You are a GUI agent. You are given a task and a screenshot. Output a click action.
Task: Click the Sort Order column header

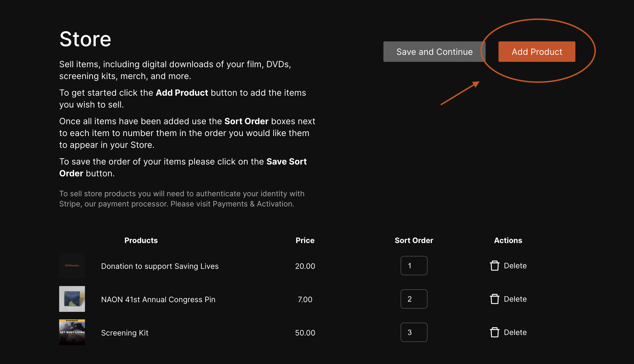click(x=414, y=240)
